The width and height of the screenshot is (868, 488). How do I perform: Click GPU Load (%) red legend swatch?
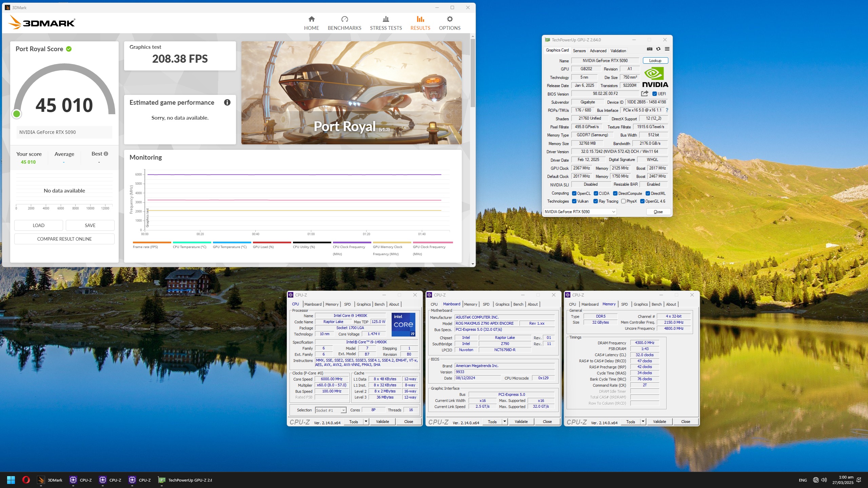272,242
